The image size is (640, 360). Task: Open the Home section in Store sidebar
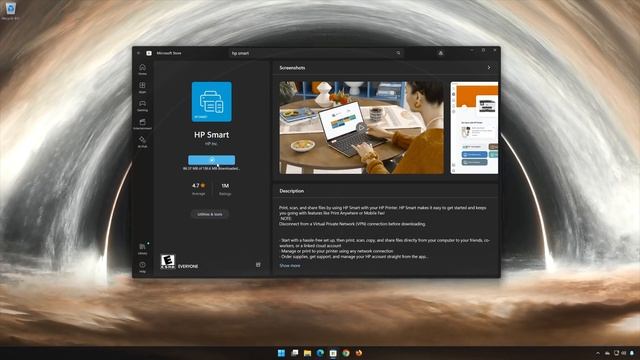142,69
